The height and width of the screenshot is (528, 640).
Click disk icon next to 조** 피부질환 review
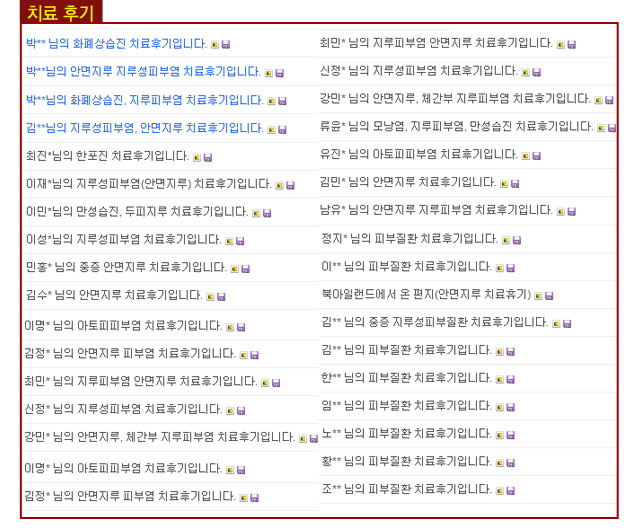[511, 491]
